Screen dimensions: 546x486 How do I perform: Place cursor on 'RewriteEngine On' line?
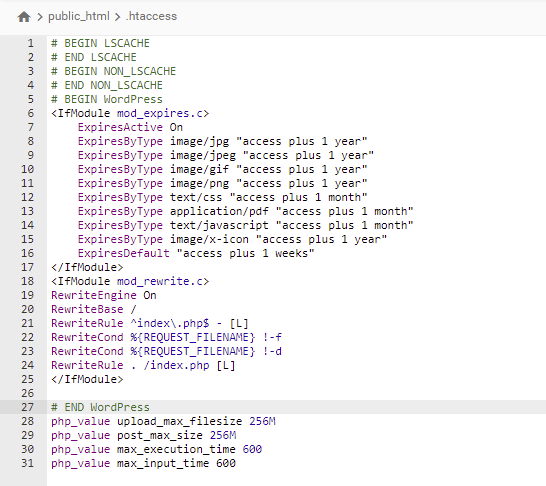(104, 295)
